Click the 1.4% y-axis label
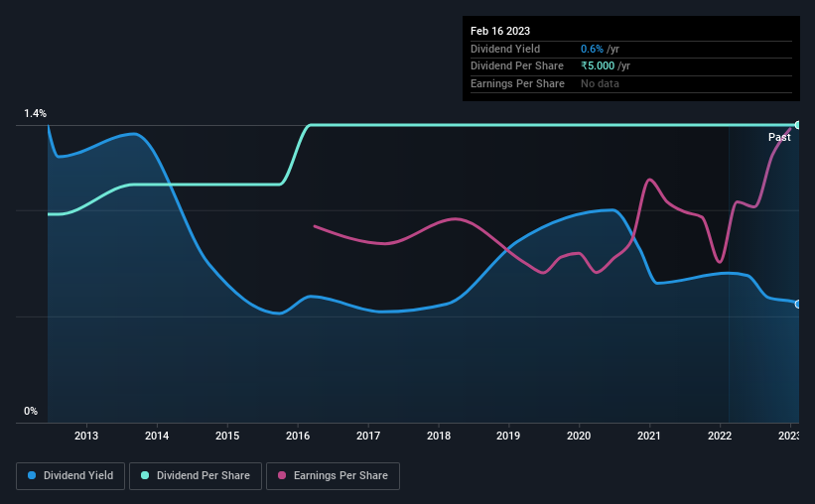Image resolution: width=815 pixels, height=504 pixels. 36,113
